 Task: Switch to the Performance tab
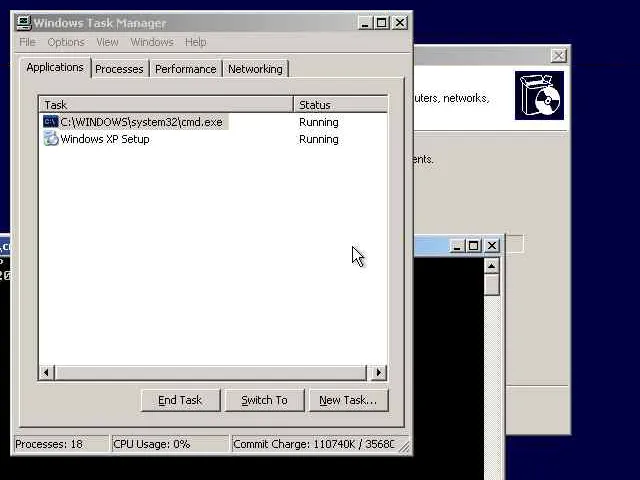(185, 69)
